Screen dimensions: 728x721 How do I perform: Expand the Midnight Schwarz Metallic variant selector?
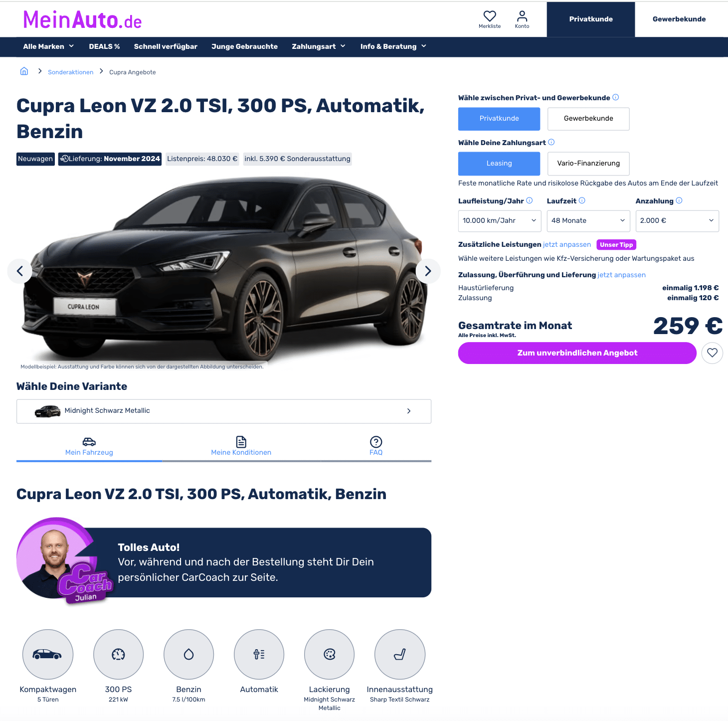click(x=224, y=411)
